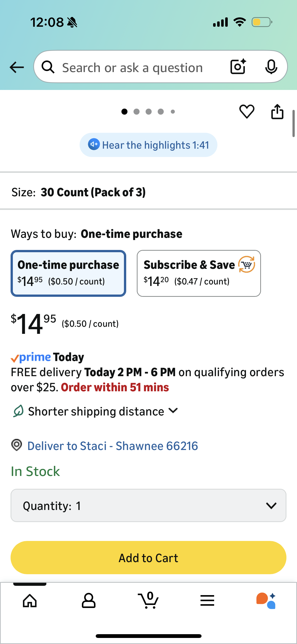Screen dimensions: 297x644
Task: Open the Size 30 Count selector
Action: tap(148, 192)
